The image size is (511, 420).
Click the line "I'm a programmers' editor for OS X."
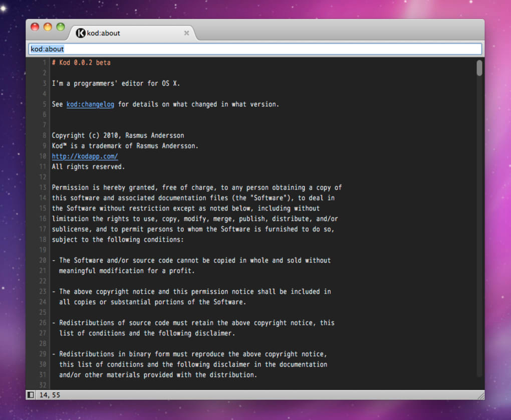click(x=116, y=84)
